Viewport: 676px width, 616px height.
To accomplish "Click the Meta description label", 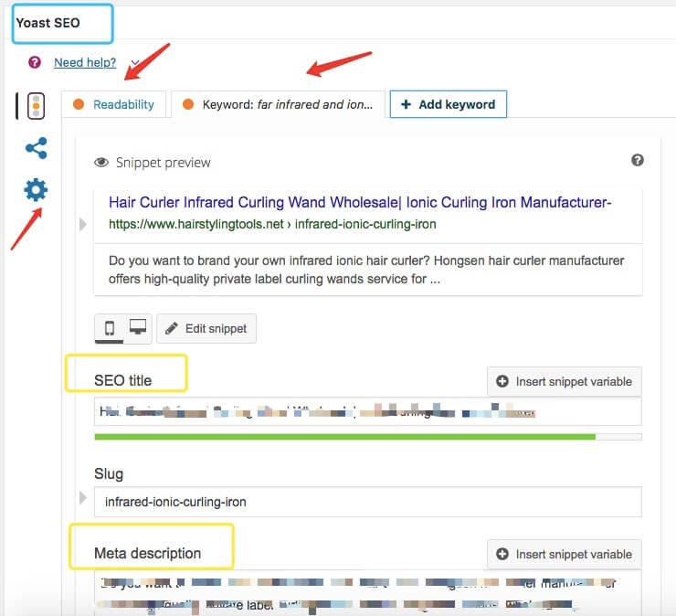I will click(x=147, y=553).
